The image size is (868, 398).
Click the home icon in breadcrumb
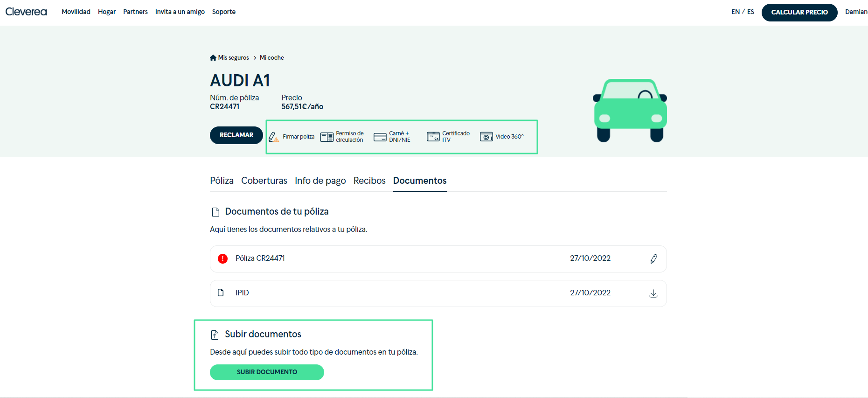(213, 58)
